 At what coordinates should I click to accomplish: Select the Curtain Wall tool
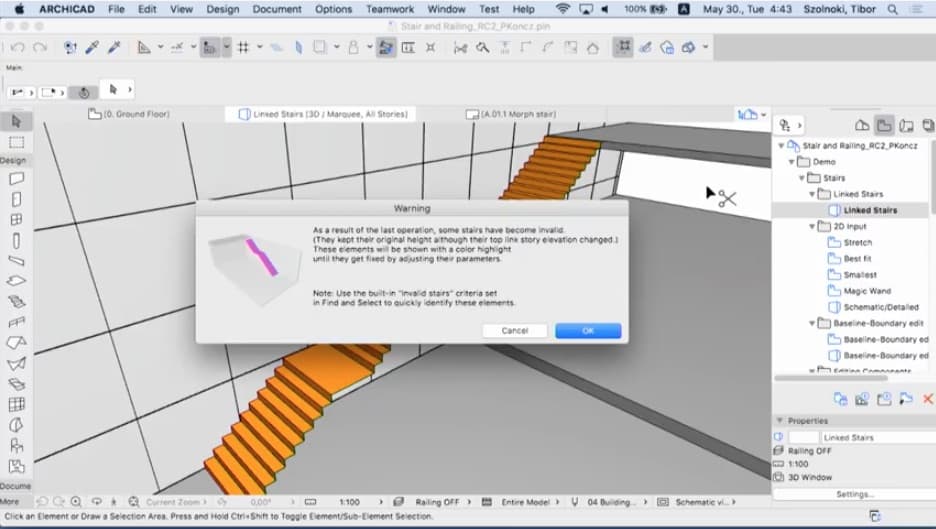[x=16, y=404]
